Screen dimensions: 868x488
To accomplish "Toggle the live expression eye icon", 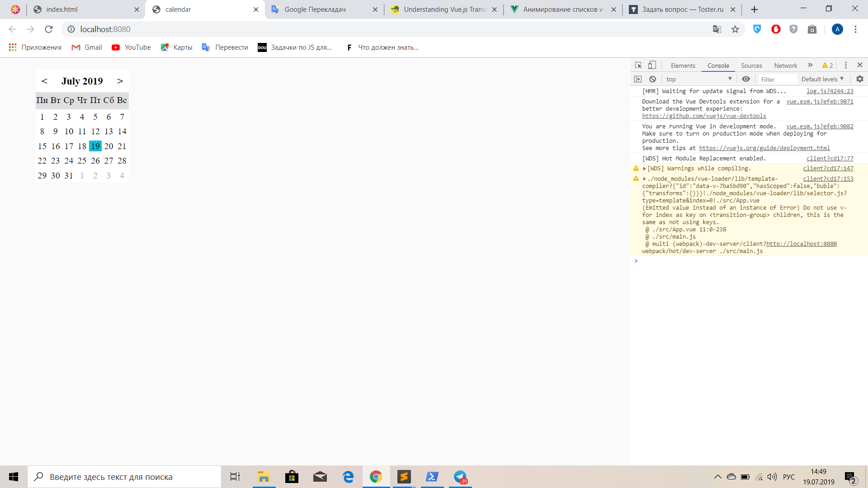I will (746, 79).
